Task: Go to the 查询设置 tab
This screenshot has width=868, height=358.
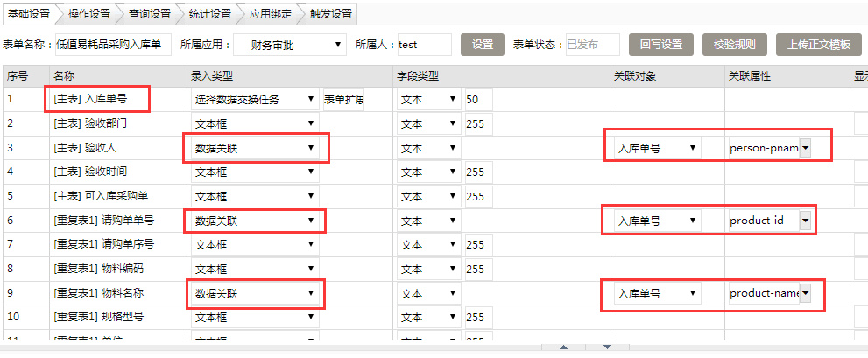Action: [149, 14]
